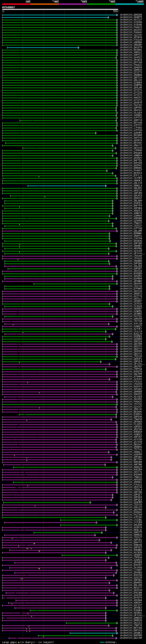
Task: Click the cyan alignment bar for Q94BT5
Action: pyautogui.click(x=56, y=18)
